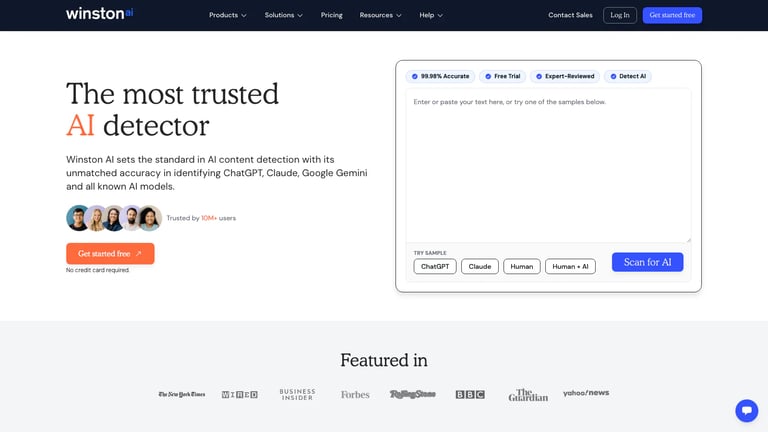Click the Expert-Reviewed badge
Viewport: 768px width, 432px height.
click(565, 76)
